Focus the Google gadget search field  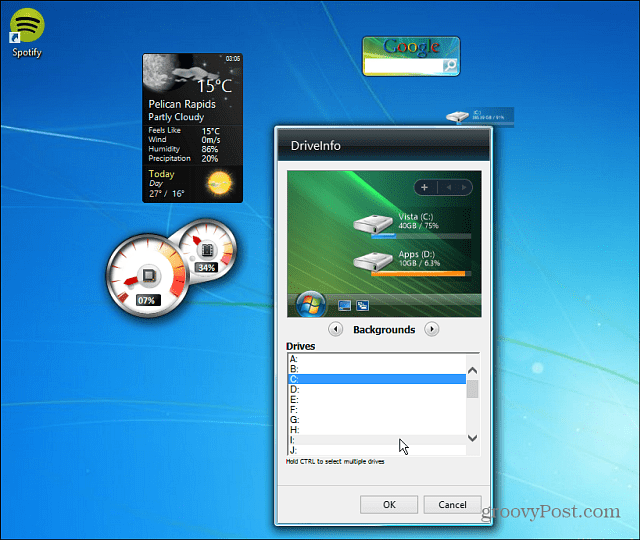tap(404, 66)
